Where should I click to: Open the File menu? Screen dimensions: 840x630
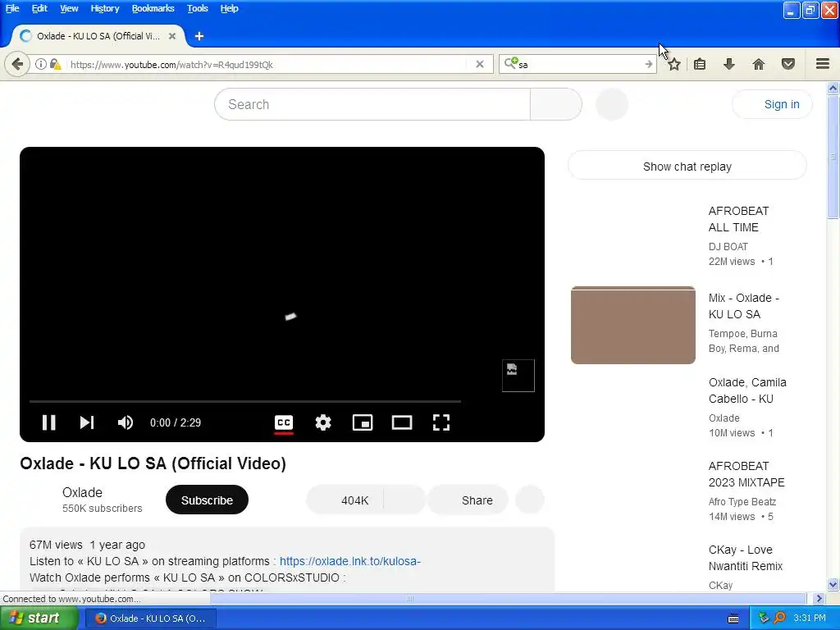tap(12, 8)
